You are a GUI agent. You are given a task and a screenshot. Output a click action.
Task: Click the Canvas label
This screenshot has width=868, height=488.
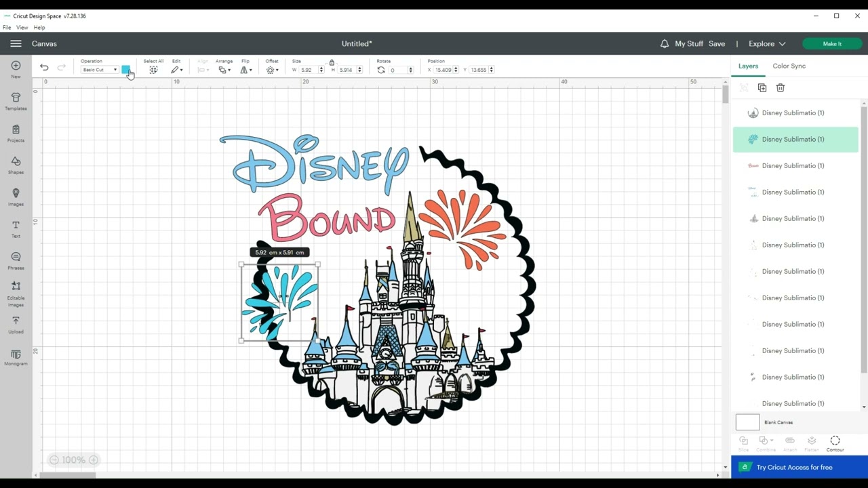(x=44, y=43)
